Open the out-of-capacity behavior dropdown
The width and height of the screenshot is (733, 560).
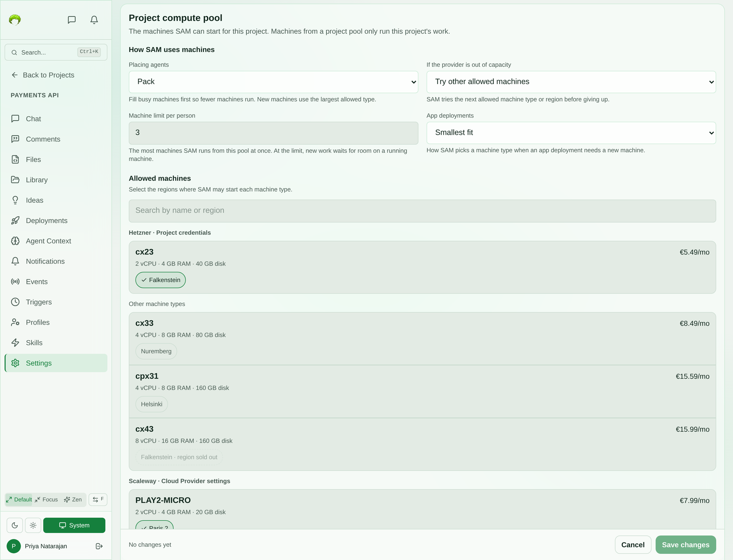571,82
